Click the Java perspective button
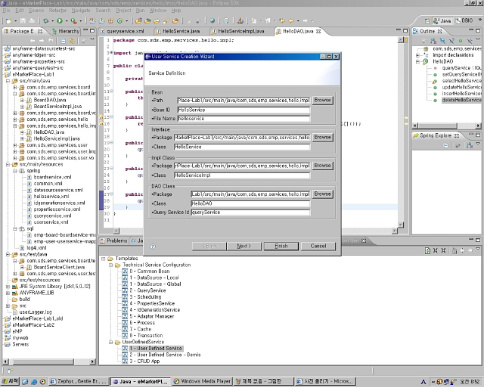 tap(442, 21)
